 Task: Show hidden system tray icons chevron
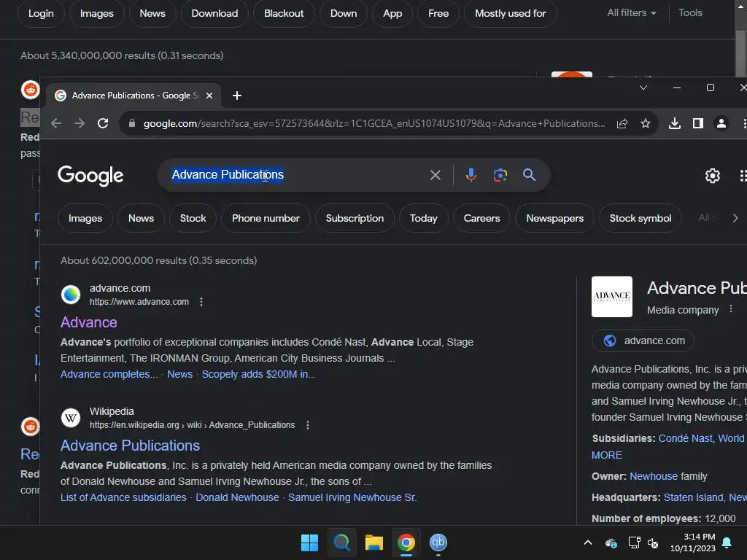click(588, 542)
